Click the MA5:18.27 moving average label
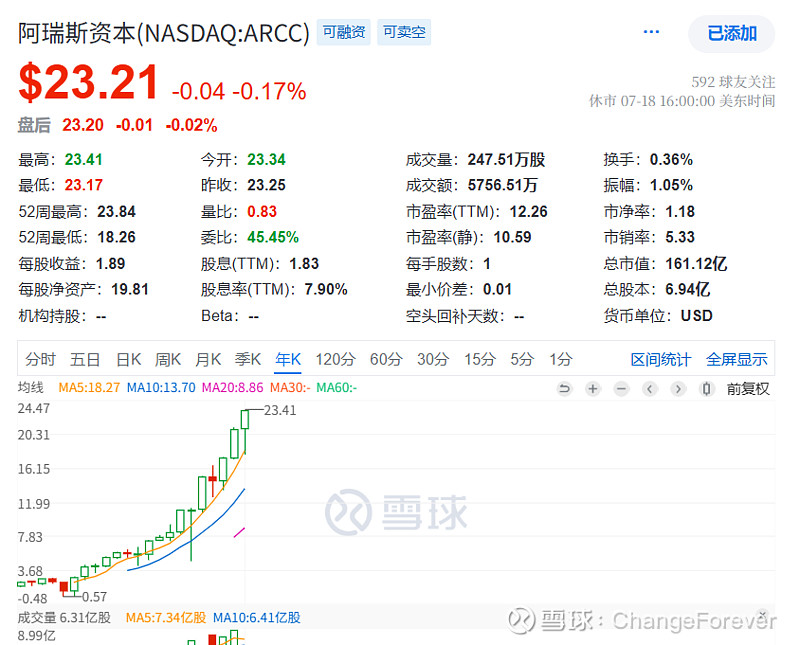 pos(89,388)
